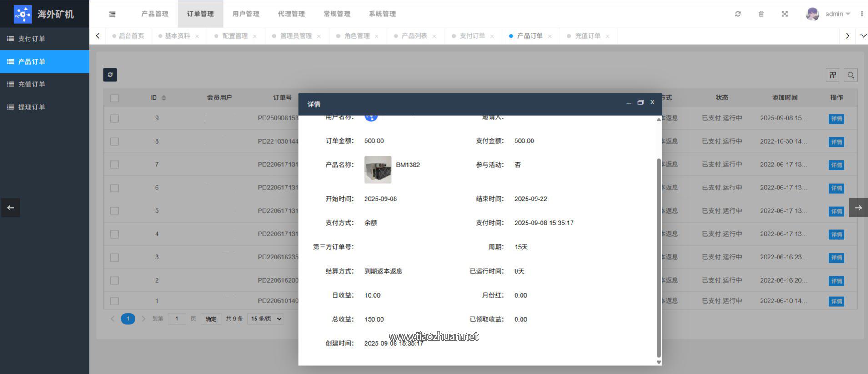Select 支付订单 in the sidebar
Image resolution: width=868 pixels, height=374 pixels.
(x=45, y=39)
